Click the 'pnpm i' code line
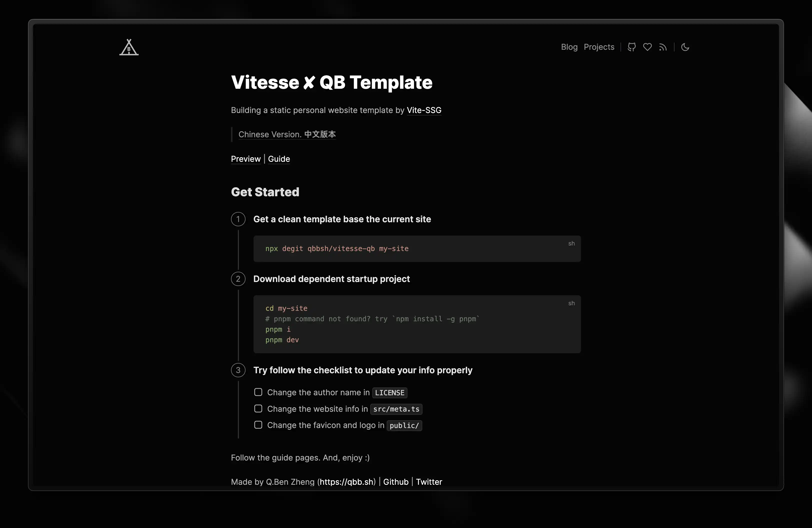 click(x=278, y=329)
